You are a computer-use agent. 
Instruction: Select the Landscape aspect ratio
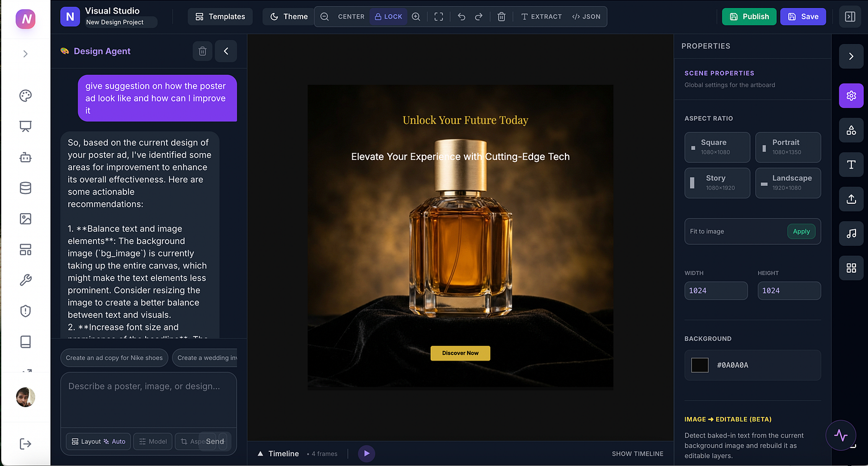click(788, 183)
